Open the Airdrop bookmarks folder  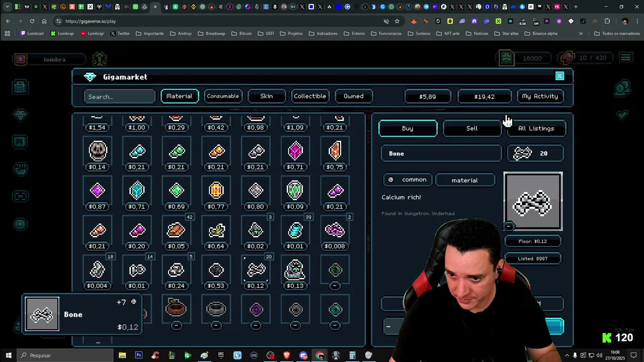coord(181,34)
